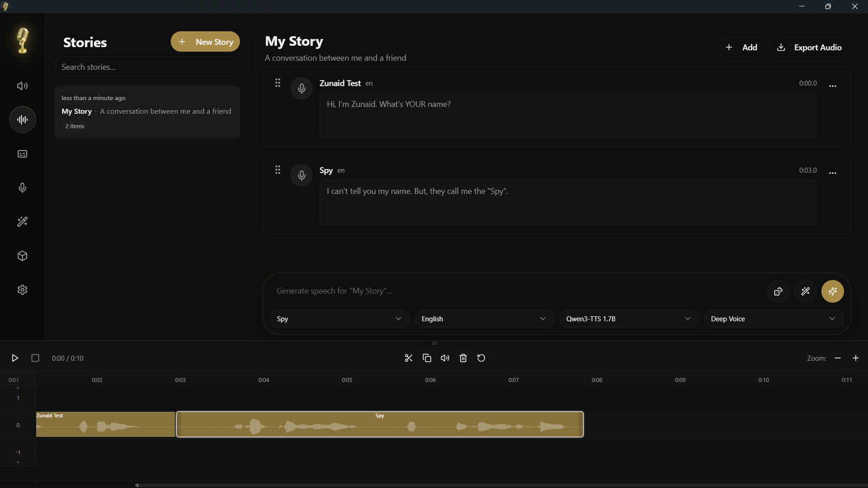868x488 pixels.
Task: Select the scissors split clip tool
Action: [409, 358]
